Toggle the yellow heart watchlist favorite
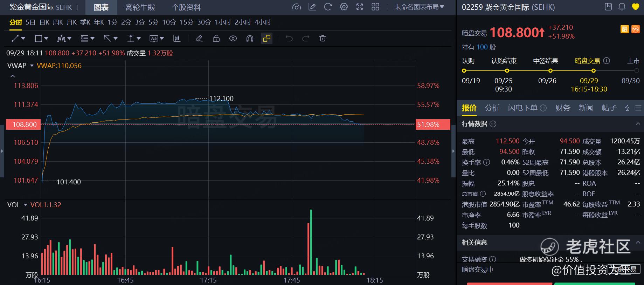This screenshot has height=285, width=644. [x=635, y=7]
